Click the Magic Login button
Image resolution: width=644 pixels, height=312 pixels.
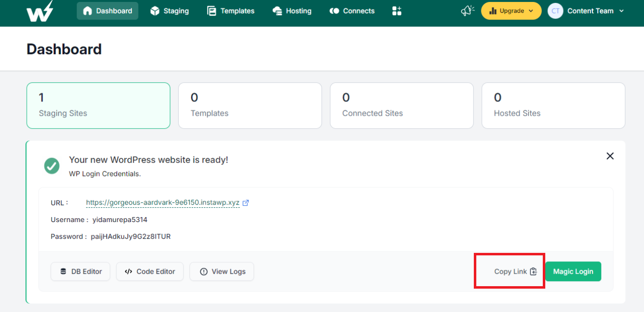[x=573, y=271]
